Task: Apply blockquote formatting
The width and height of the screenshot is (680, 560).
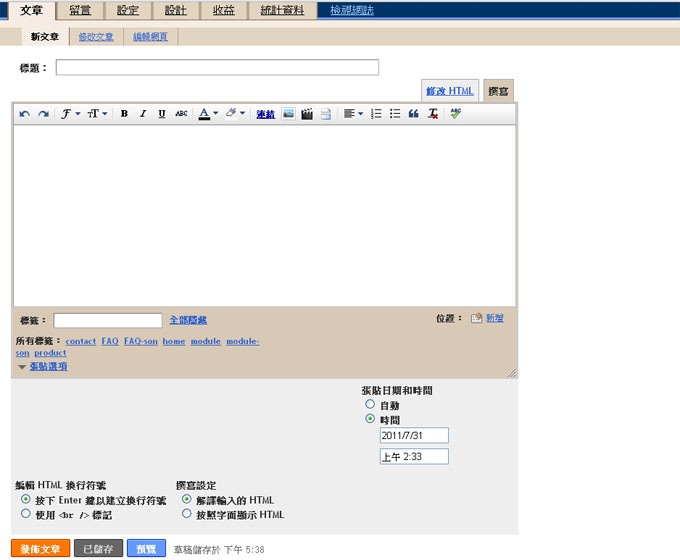Action: coord(414,114)
